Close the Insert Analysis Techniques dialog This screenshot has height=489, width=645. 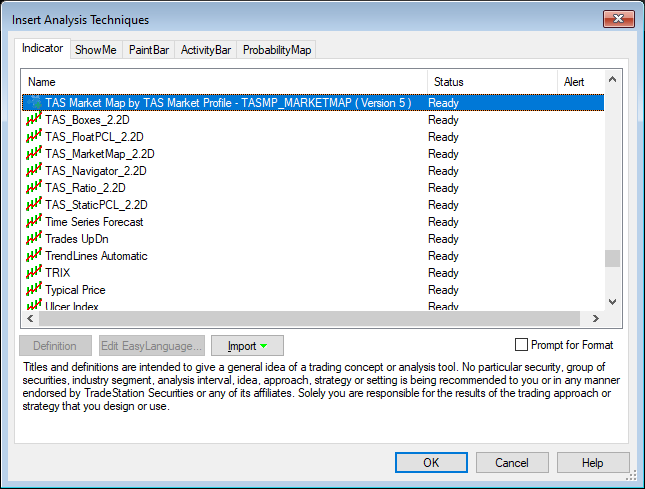click(x=618, y=19)
